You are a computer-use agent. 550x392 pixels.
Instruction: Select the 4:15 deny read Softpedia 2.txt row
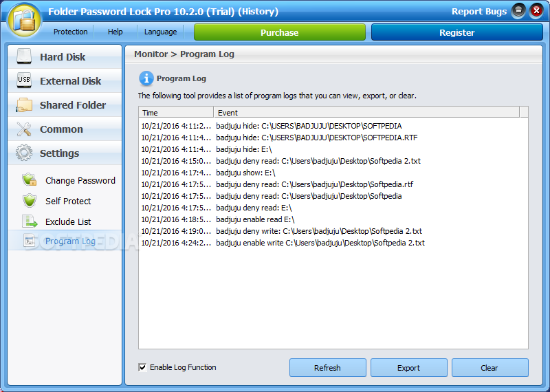click(333, 161)
